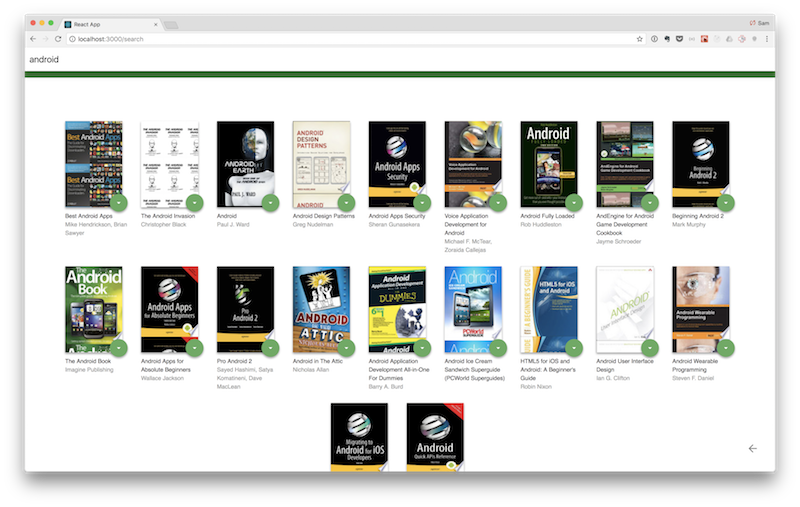
Task: Click the Sam profile button
Action: (x=759, y=23)
